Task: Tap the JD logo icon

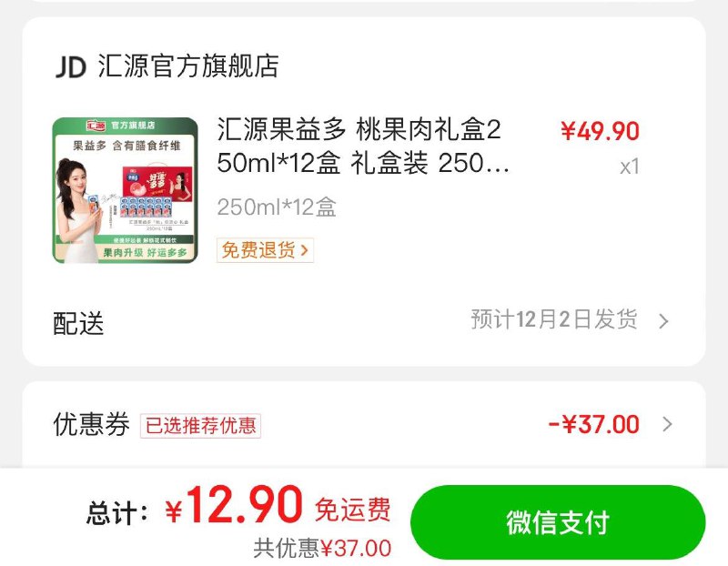Action: point(71,66)
